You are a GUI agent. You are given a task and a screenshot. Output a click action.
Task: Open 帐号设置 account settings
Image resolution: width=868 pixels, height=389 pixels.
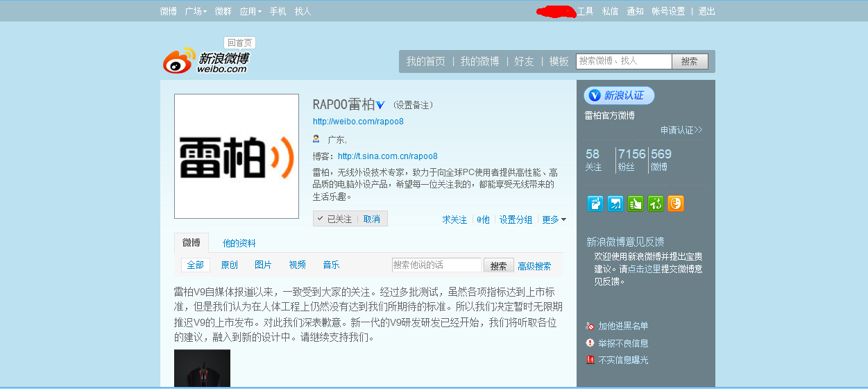(668, 11)
